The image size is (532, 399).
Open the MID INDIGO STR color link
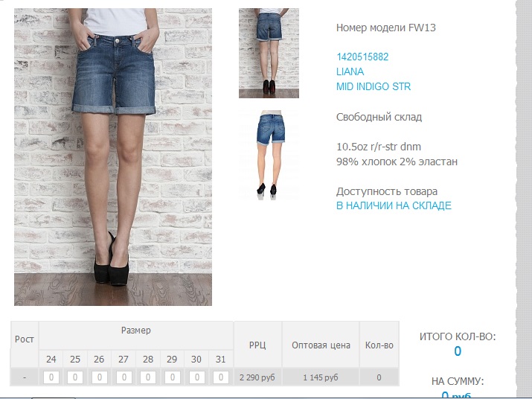pyautogui.click(x=374, y=86)
